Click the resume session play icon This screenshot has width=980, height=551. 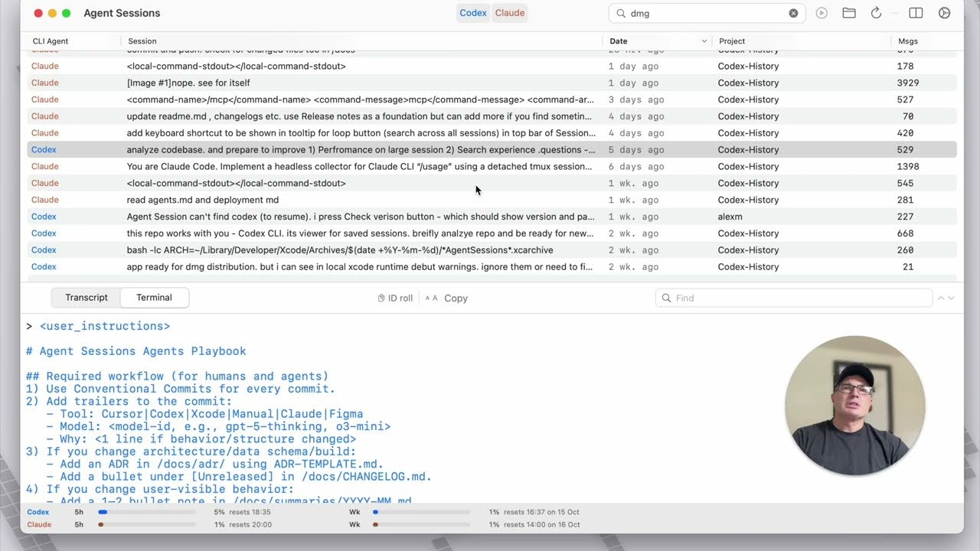pyautogui.click(x=822, y=13)
